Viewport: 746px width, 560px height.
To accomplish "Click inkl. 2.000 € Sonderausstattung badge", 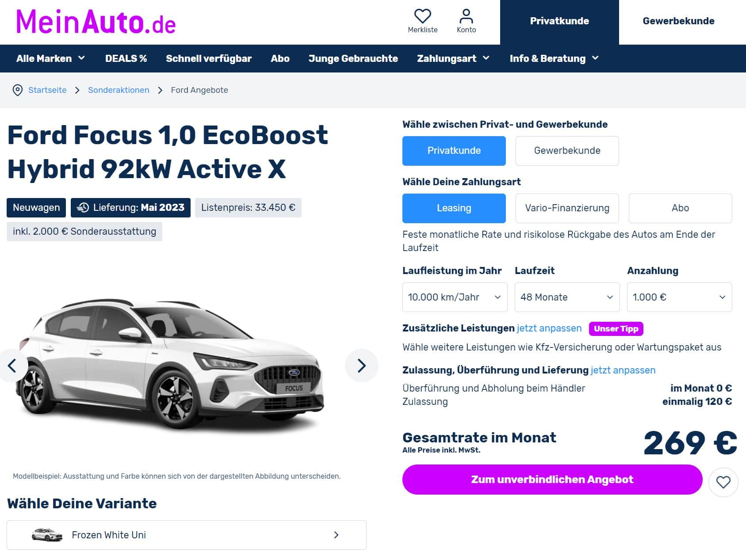I will (84, 232).
